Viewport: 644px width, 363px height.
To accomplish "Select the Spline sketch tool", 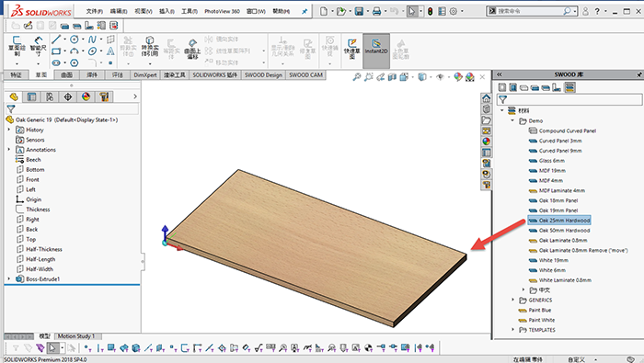I will click(x=92, y=40).
